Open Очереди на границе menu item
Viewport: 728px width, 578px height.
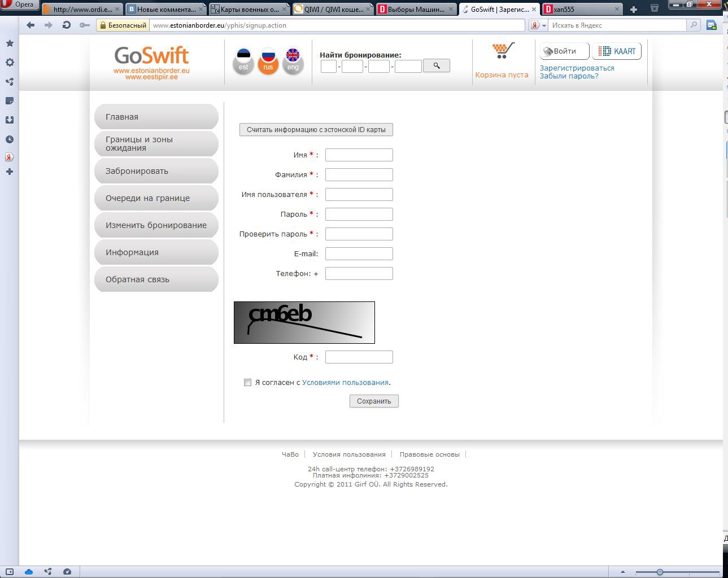156,198
